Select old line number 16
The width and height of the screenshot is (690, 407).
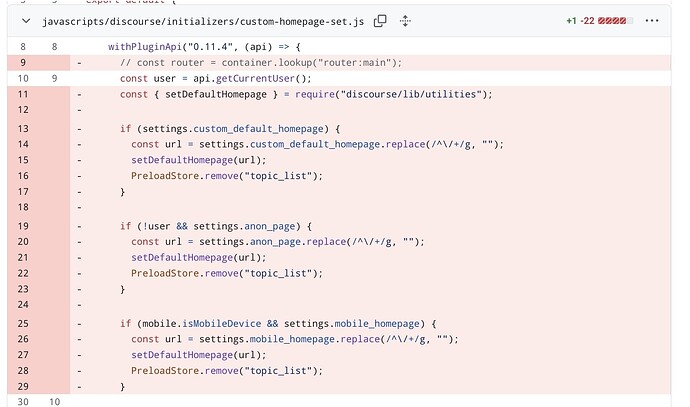point(23,176)
